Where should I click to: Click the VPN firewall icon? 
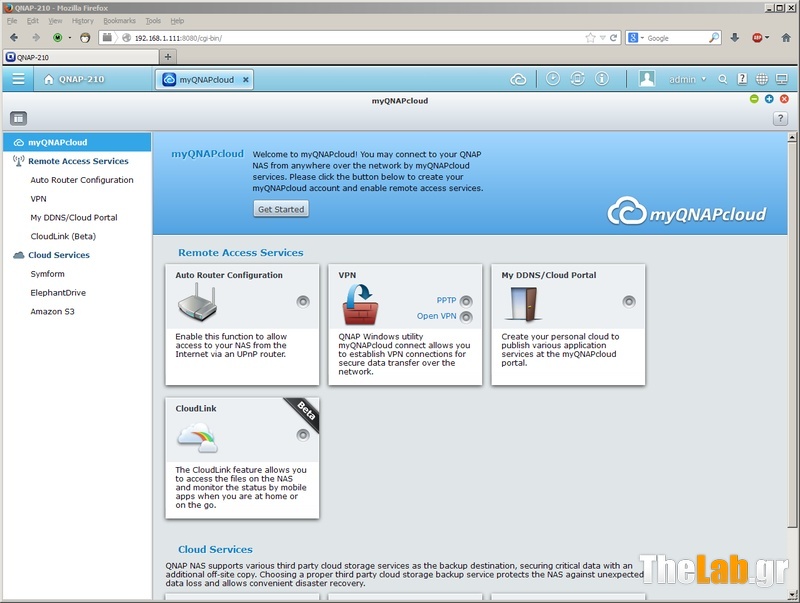pos(361,305)
